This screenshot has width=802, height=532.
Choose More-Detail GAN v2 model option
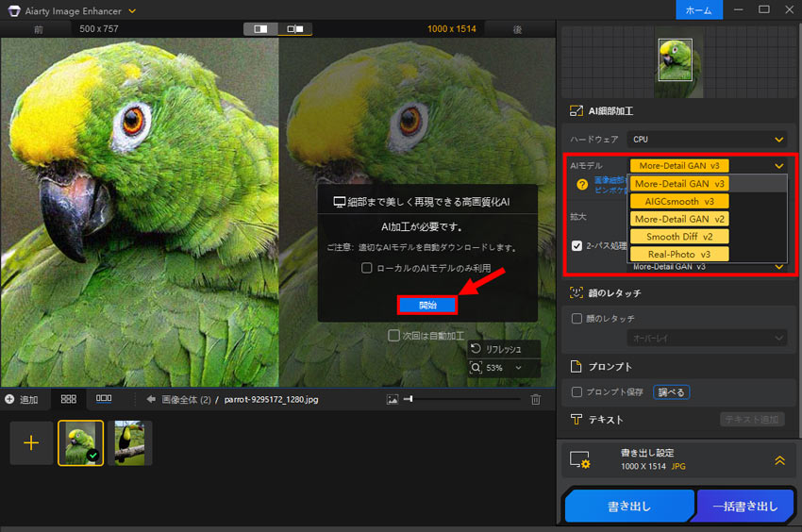point(679,219)
